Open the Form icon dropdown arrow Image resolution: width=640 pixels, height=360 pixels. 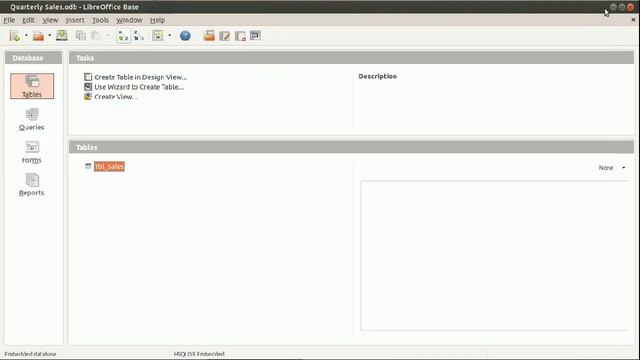tap(169, 36)
